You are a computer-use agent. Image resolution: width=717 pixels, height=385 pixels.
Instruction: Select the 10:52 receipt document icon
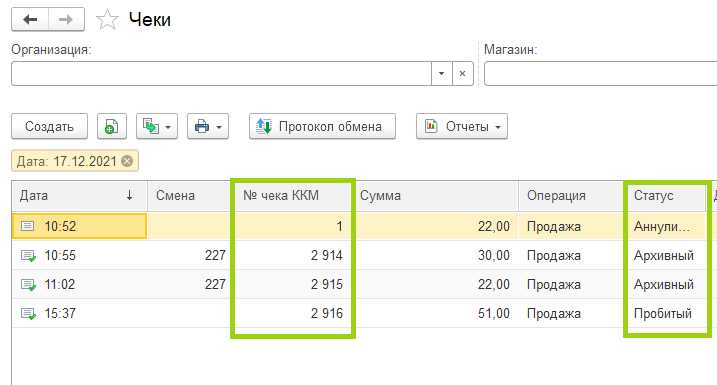(27, 226)
